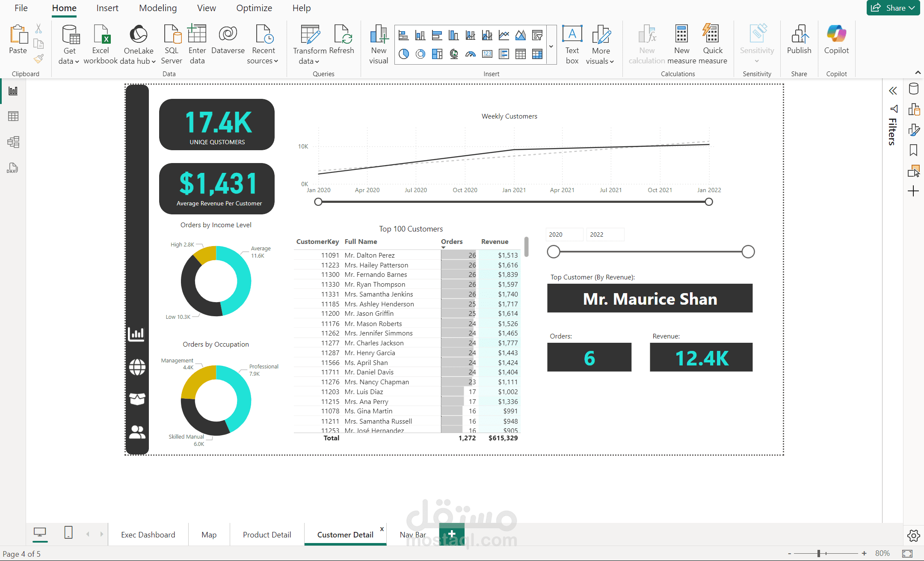Viewport: 924px width, 561px height.
Task: Click the 2020 start year input
Action: click(x=564, y=234)
